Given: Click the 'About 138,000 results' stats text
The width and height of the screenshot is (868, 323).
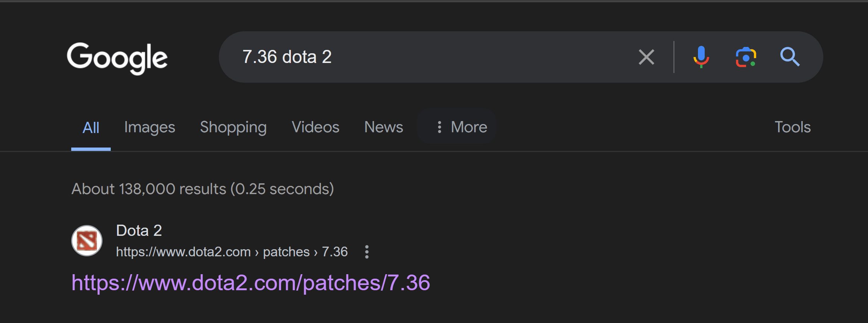Looking at the screenshot, I should tap(202, 189).
